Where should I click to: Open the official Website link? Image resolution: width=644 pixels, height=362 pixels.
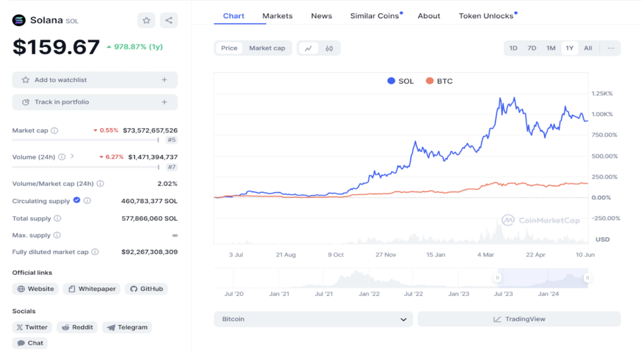coord(35,289)
